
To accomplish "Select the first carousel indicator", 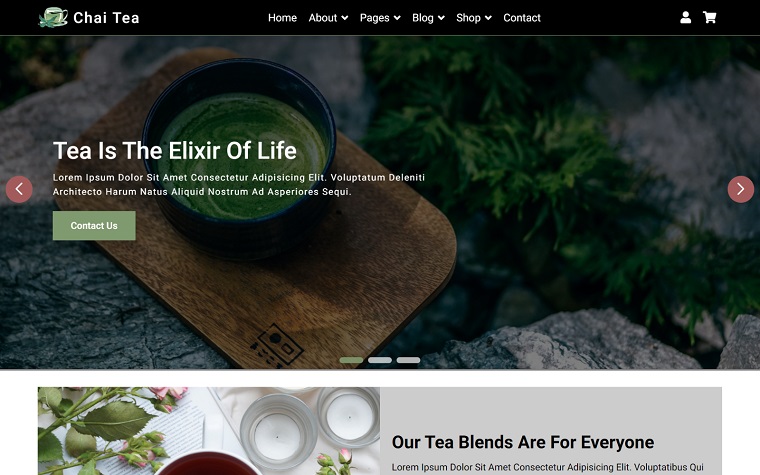I will tap(351, 360).
